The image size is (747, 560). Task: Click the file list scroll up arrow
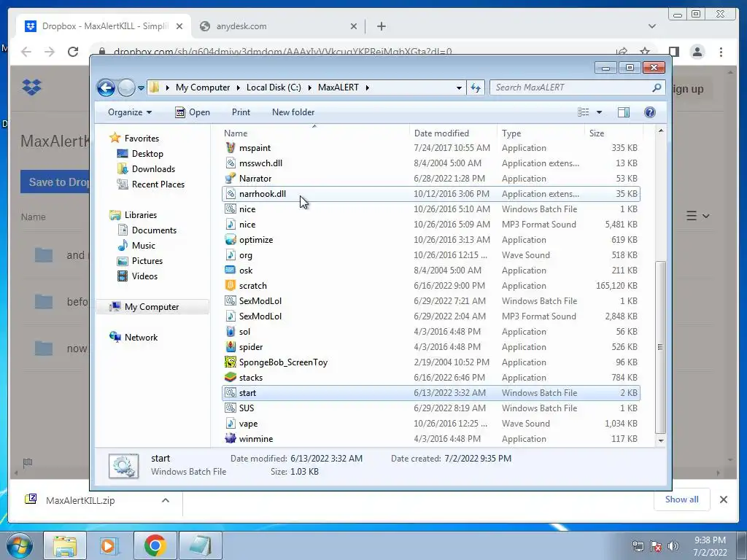[x=660, y=131]
